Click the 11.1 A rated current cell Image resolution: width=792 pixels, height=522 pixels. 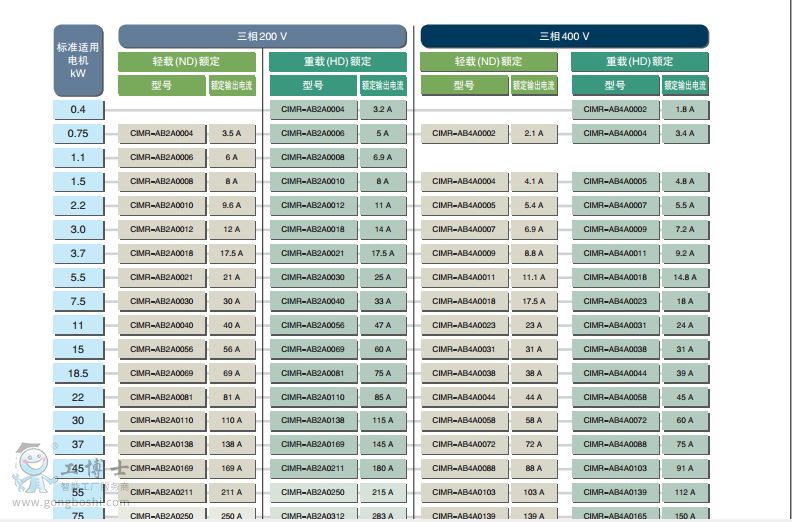click(x=533, y=277)
